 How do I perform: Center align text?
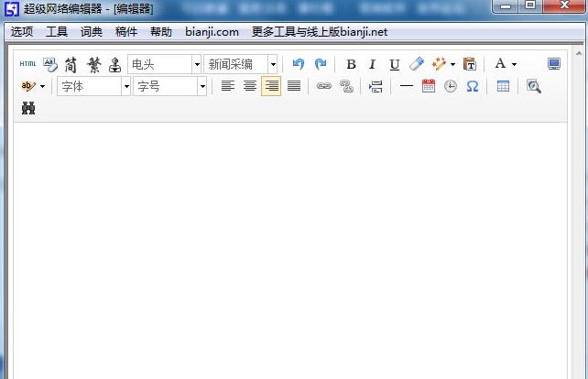click(x=250, y=86)
